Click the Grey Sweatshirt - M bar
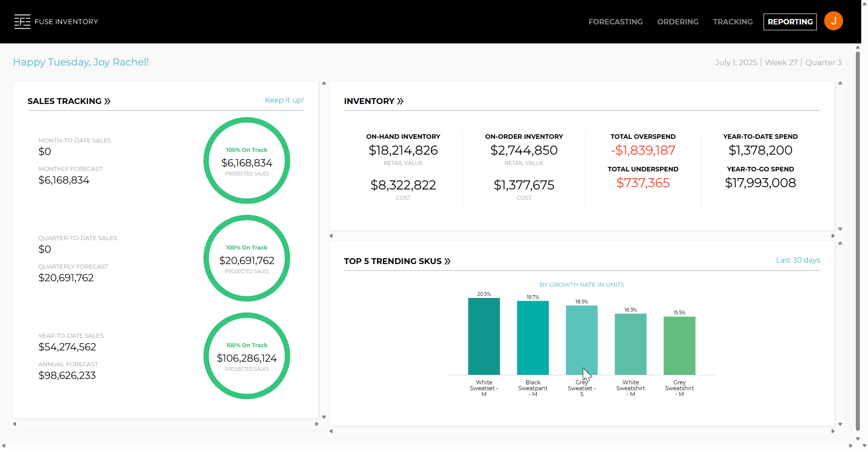 tap(679, 345)
